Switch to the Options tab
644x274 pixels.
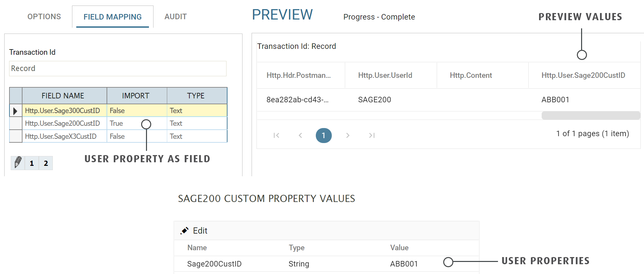point(44,17)
